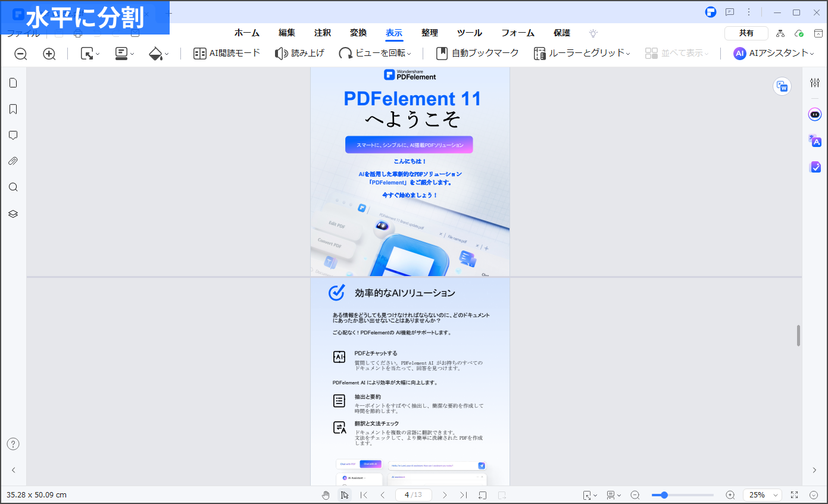Adjust the zoom slider in status bar
This screenshot has height=504, width=828.
tap(683, 495)
